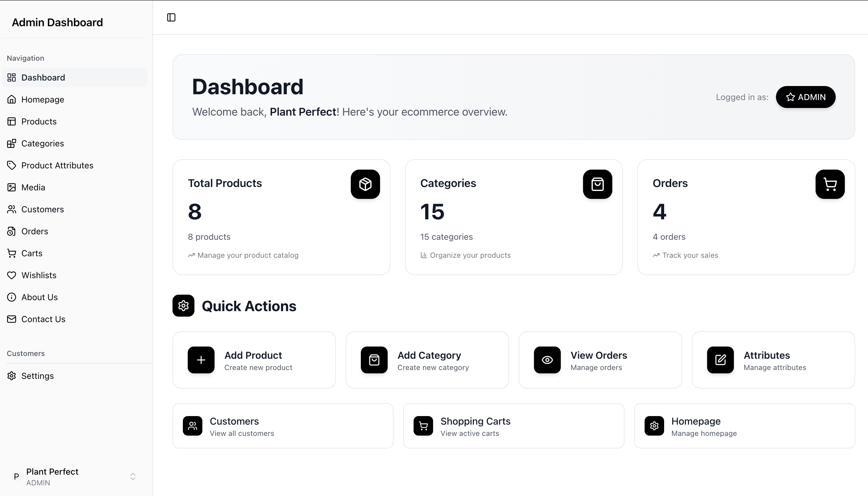This screenshot has height=496, width=868.
Task: Click the Shopping Carts cart icon
Action: 423,426
